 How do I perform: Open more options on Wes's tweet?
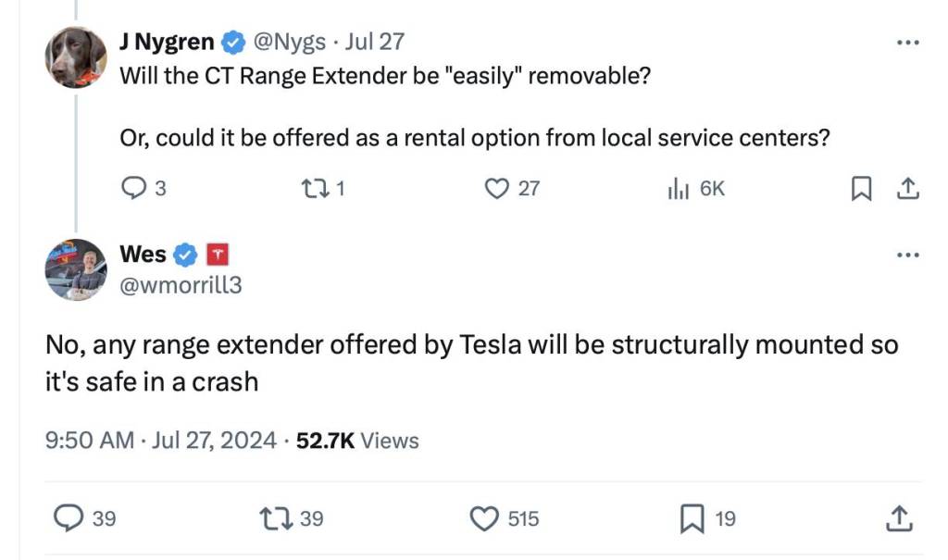click(x=908, y=255)
